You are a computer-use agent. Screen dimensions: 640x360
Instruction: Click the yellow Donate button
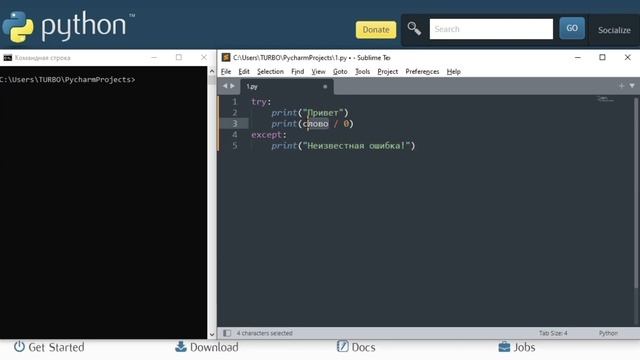(376, 30)
